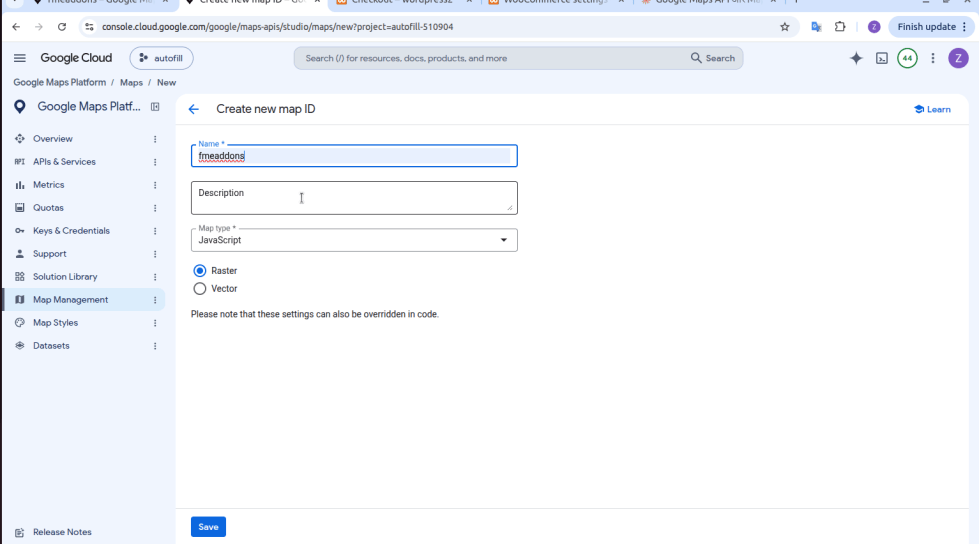Go forward with the browser forward arrow
Viewport: 979px width, 544px height.
[x=39, y=27]
